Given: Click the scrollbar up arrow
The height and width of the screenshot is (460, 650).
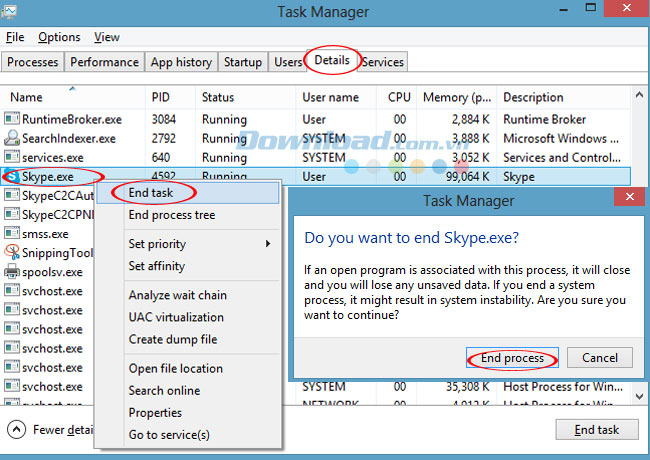Looking at the screenshot, I should [639, 95].
